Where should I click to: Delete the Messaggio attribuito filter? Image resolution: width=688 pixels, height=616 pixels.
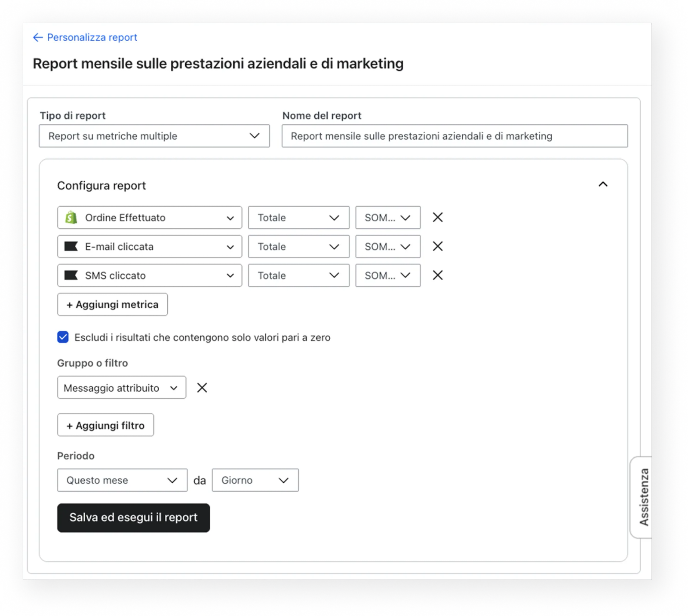202,388
